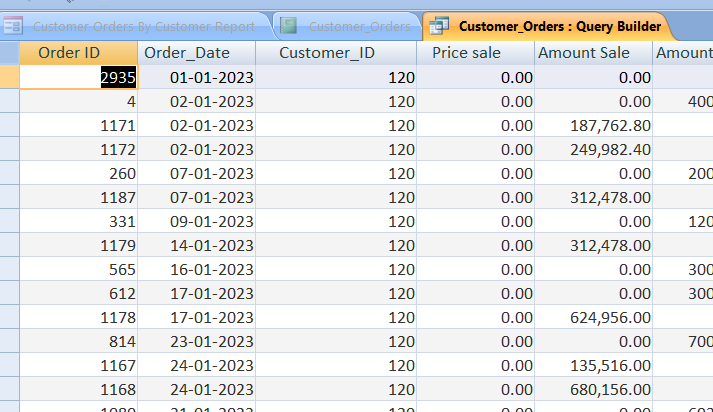The image size is (713, 412).
Task: Click Order ID cell 4
Action: [x=78, y=101]
